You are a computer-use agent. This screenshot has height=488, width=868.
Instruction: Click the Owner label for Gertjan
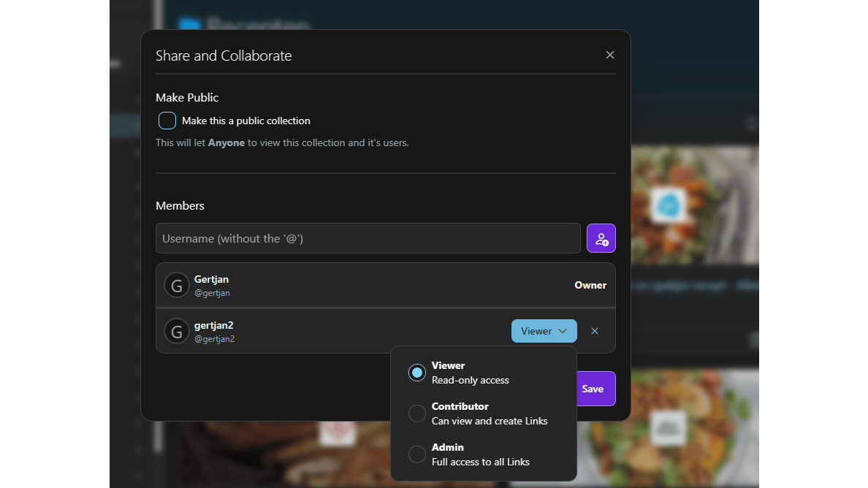click(x=590, y=286)
